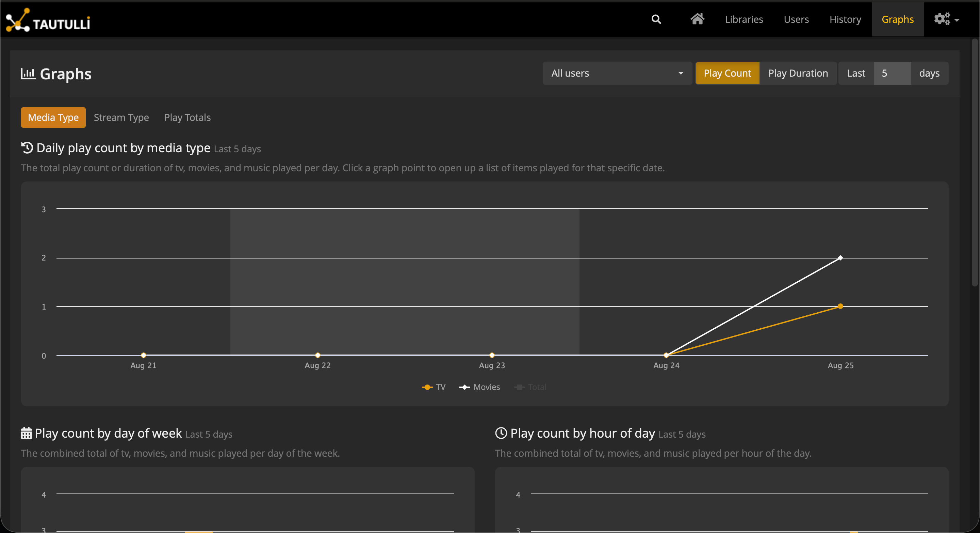Click the graph point at Aug 24
Image resolution: width=980 pixels, height=533 pixels.
(x=666, y=355)
